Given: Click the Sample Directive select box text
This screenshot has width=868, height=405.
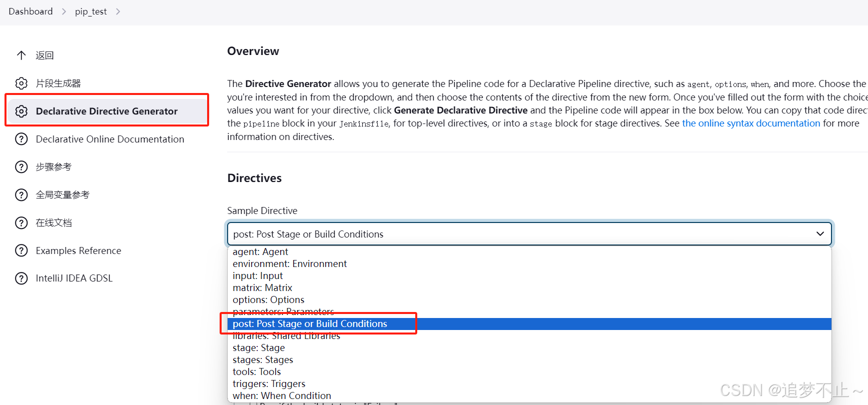Looking at the screenshot, I should (308, 234).
